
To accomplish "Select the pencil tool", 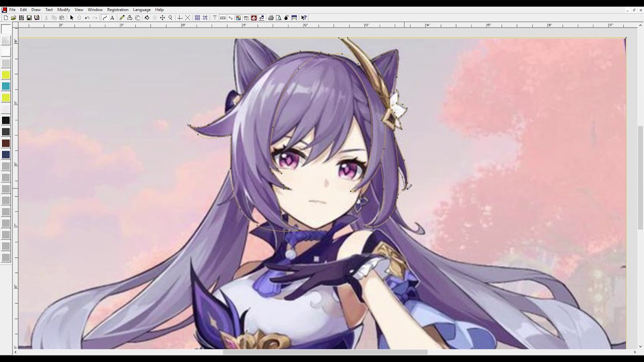I will (x=122, y=18).
